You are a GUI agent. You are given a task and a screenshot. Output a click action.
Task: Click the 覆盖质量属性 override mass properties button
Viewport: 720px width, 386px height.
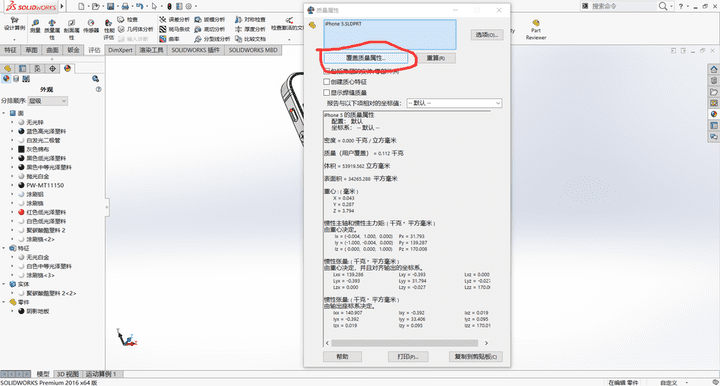coord(366,58)
